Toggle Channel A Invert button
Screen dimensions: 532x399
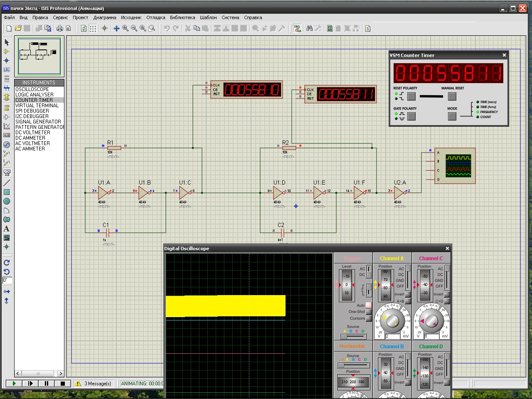(x=408, y=294)
